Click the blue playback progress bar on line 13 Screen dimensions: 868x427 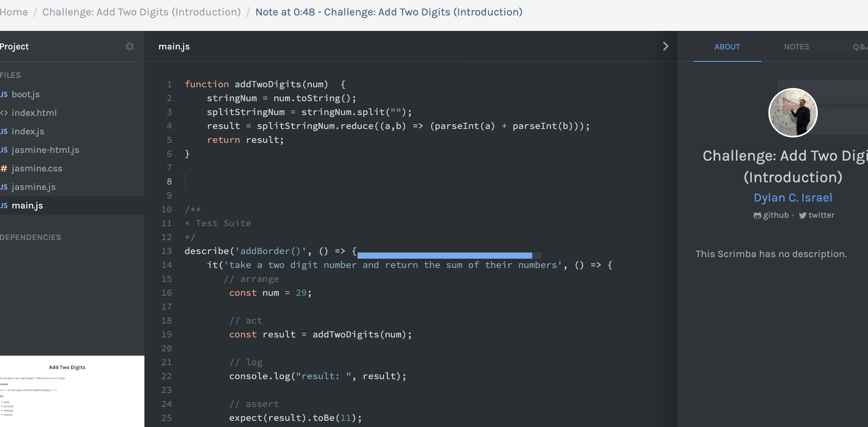(x=444, y=255)
